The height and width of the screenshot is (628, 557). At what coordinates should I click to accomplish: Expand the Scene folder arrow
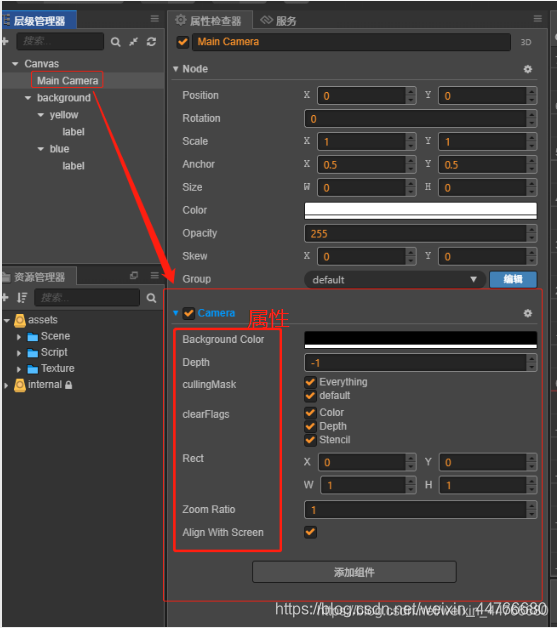coord(19,337)
